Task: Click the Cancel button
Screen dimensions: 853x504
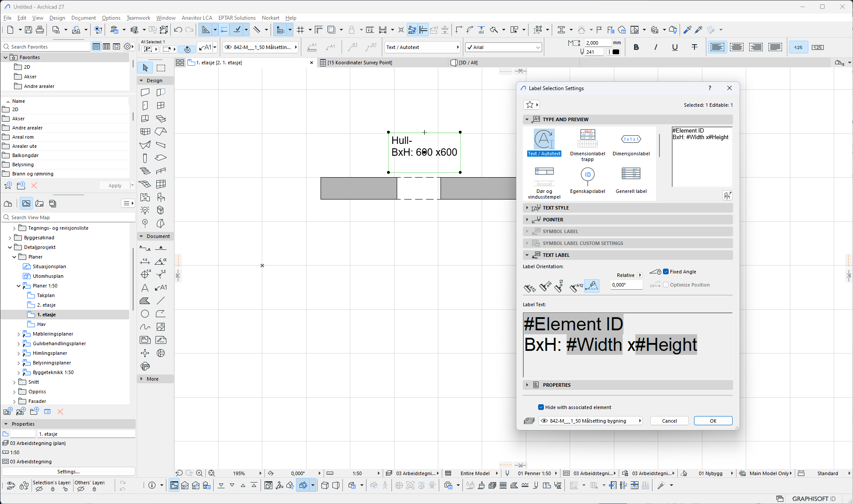Action: point(669,421)
